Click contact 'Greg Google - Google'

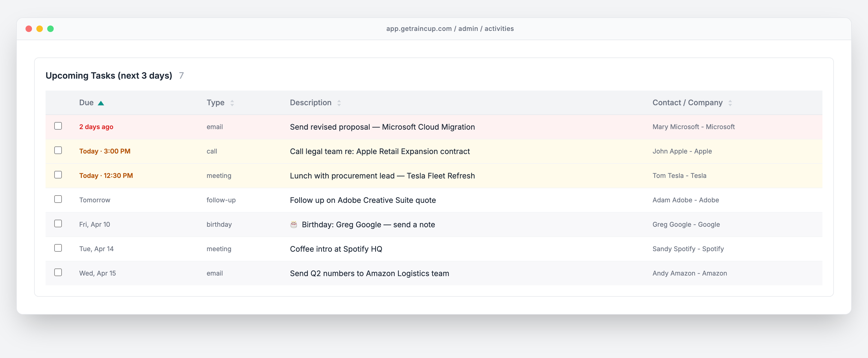tap(686, 225)
